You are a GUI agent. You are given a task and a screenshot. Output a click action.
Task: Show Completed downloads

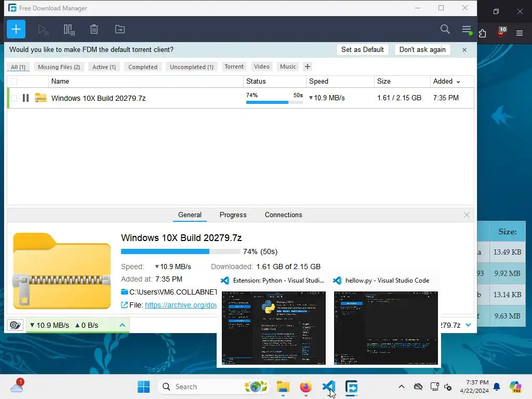tap(143, 67)
